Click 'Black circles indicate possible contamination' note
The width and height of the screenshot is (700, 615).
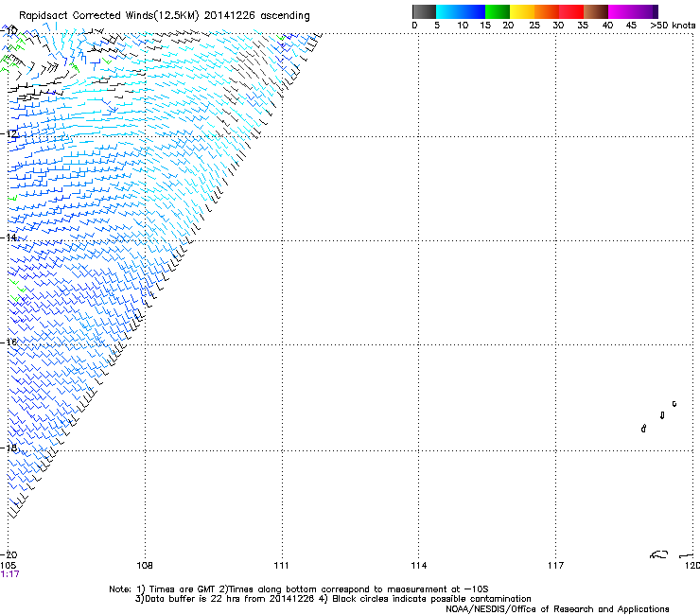coord(431,599)
